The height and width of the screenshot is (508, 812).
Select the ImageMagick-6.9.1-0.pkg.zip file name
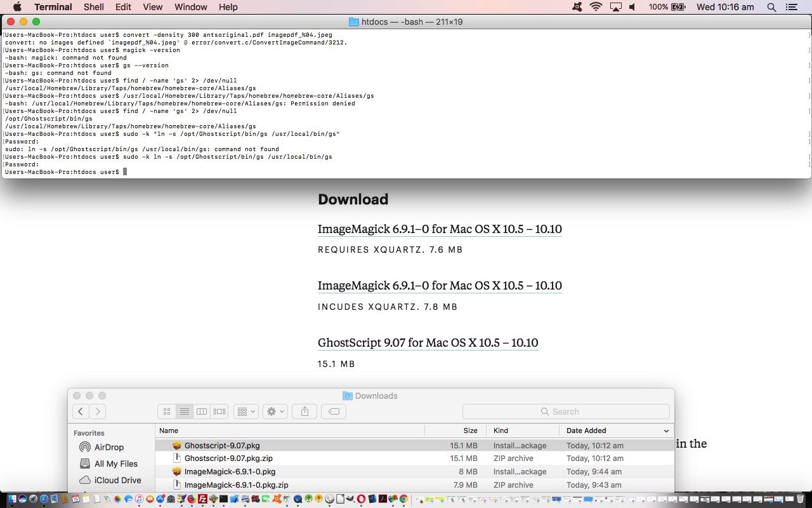pos(236,485)
